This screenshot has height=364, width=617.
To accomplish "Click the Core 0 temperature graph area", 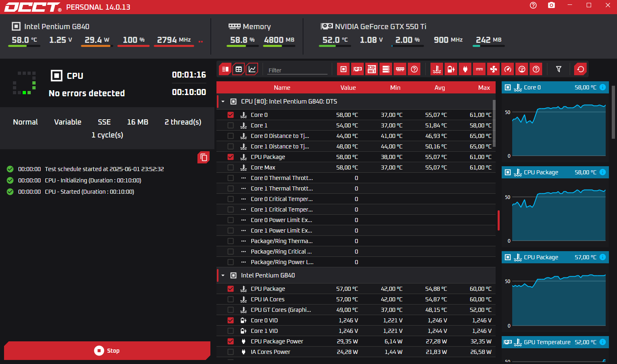I will coord(559,130).
